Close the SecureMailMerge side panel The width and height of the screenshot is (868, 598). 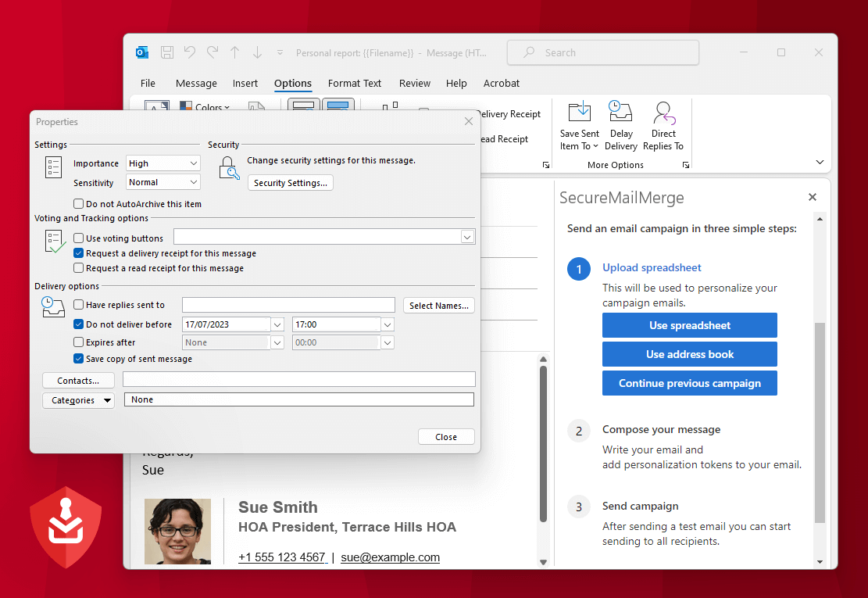tap(812, 198)
